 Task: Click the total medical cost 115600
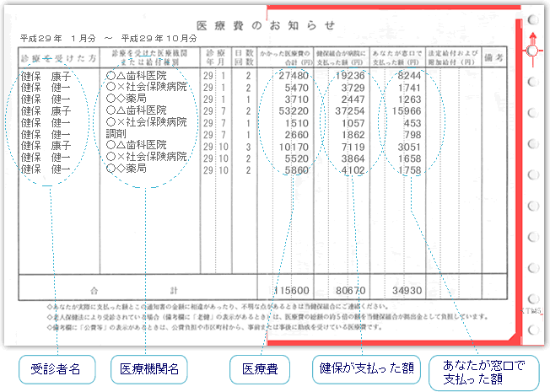coord(291,291)
